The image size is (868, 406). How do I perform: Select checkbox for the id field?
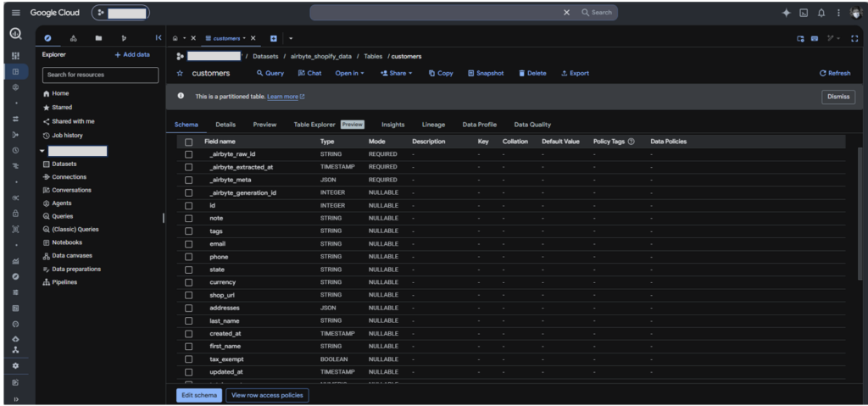[x=189, y=205]
